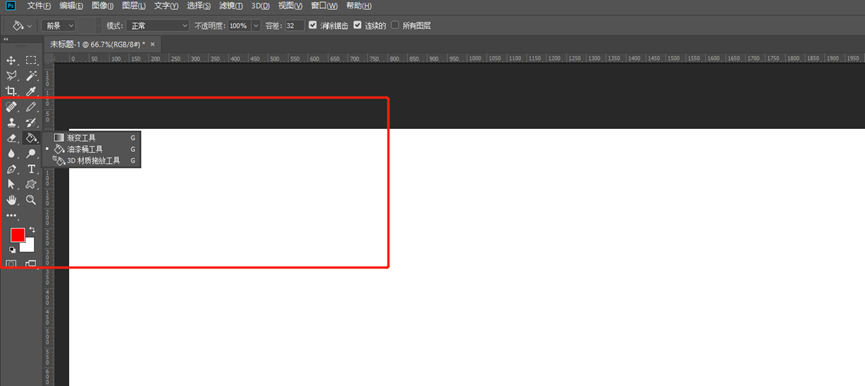
Task: Select the Move tool
Action: [x=11, y=60]
